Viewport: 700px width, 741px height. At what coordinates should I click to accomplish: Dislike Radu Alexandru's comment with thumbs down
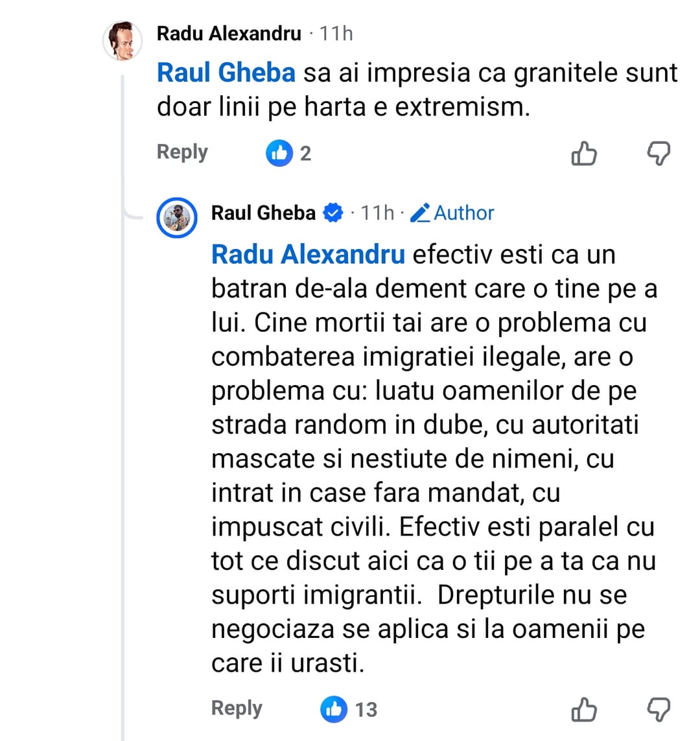[x=659, y=154]
